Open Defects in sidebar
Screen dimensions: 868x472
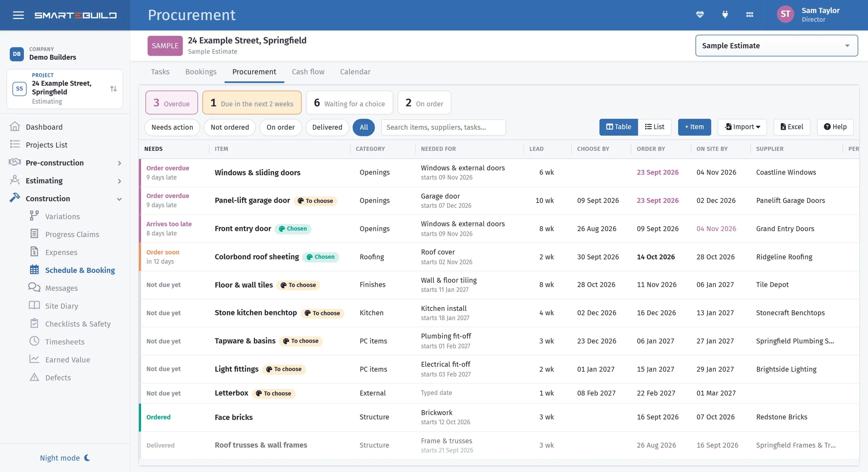coord(58,377)
